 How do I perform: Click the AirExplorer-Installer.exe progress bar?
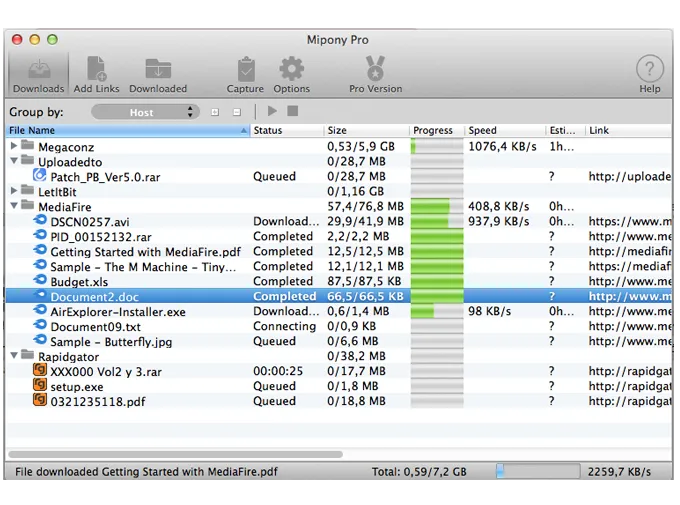click(437, 311)
